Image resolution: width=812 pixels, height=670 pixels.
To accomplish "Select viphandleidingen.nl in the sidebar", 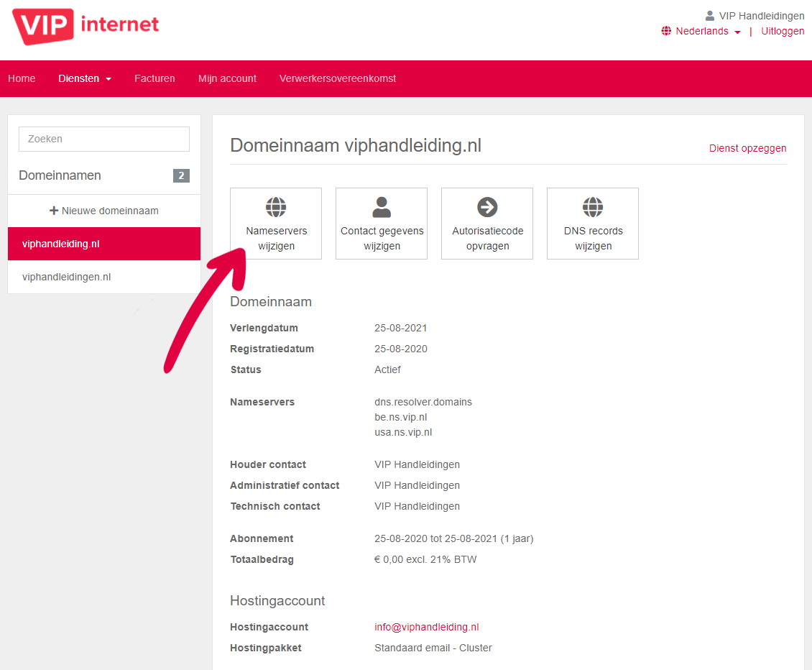I will click(104, 277).
